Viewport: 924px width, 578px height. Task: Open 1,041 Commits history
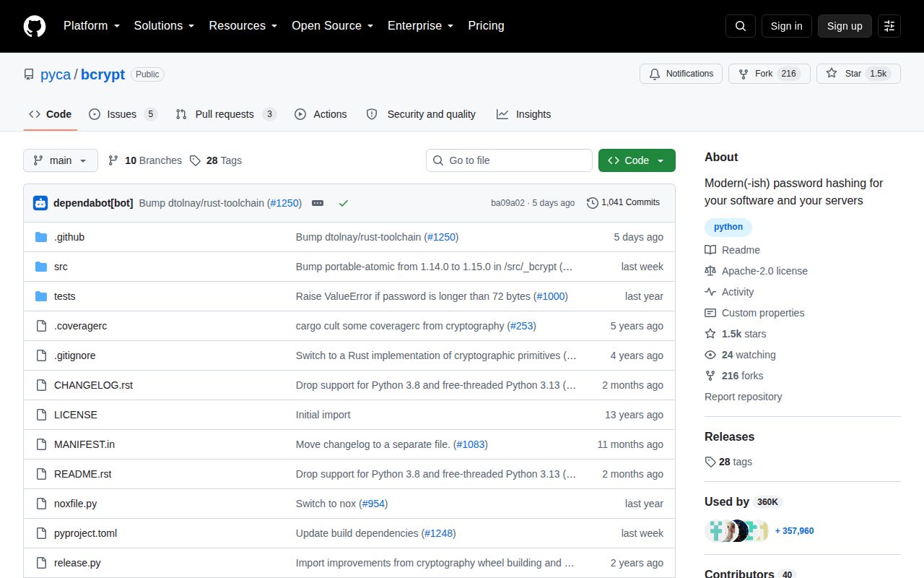tap(624, 203)
